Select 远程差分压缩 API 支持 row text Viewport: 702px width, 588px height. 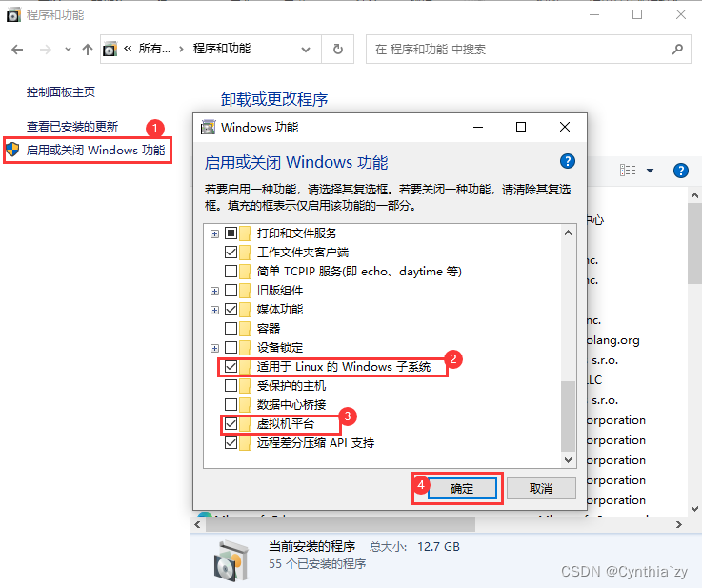pyautogui.click(x=315, y=443)
